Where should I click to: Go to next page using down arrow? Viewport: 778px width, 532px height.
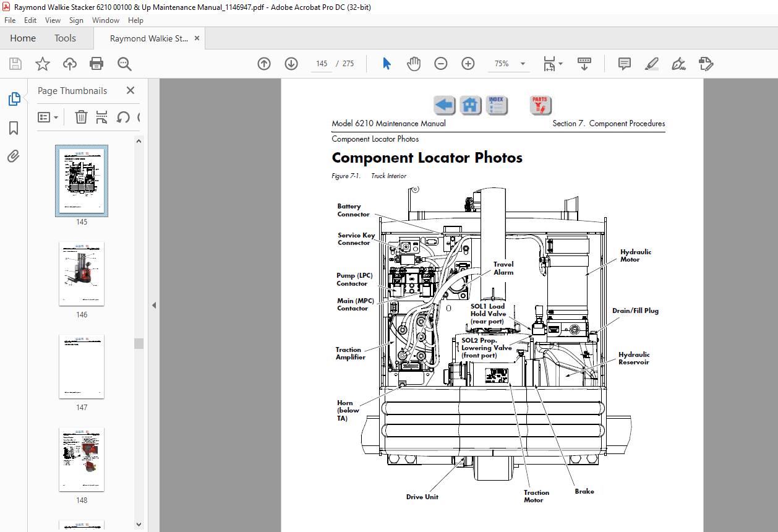tap(291, 64)
